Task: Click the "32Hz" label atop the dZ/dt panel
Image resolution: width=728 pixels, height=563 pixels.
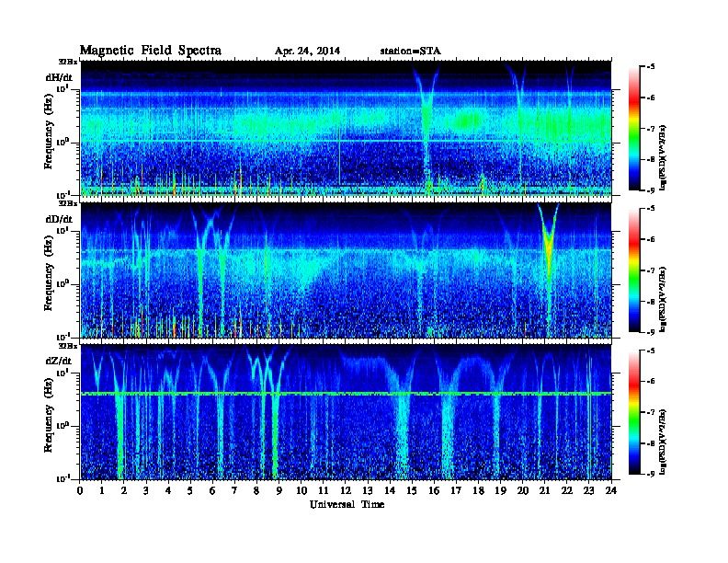Action: point(68,346)
